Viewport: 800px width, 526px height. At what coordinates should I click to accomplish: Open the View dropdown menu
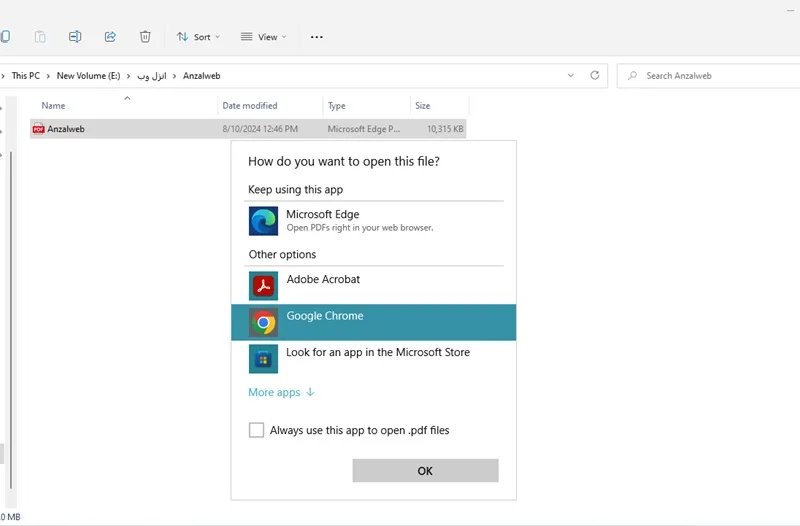pos(263,37)
